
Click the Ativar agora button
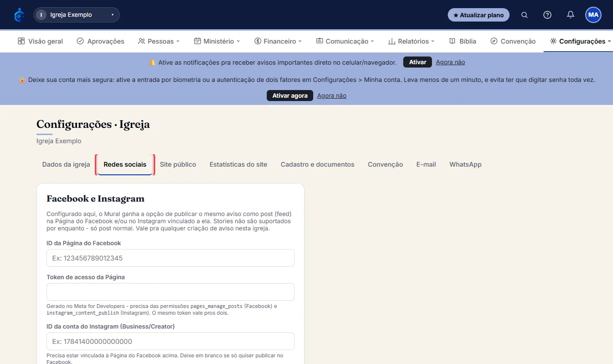(290, 96)
